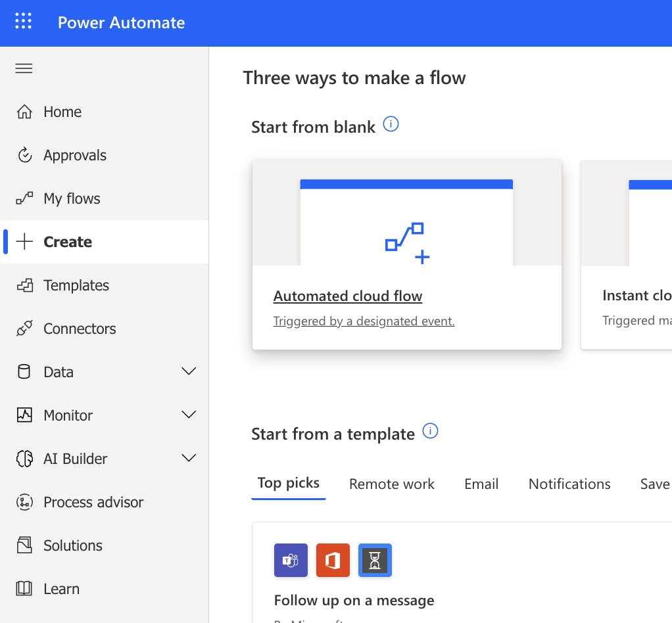The height and width of the screenshot is (623, 672).
Task: Go to Templates in the sidebar
Action: [x=76, y=285]
